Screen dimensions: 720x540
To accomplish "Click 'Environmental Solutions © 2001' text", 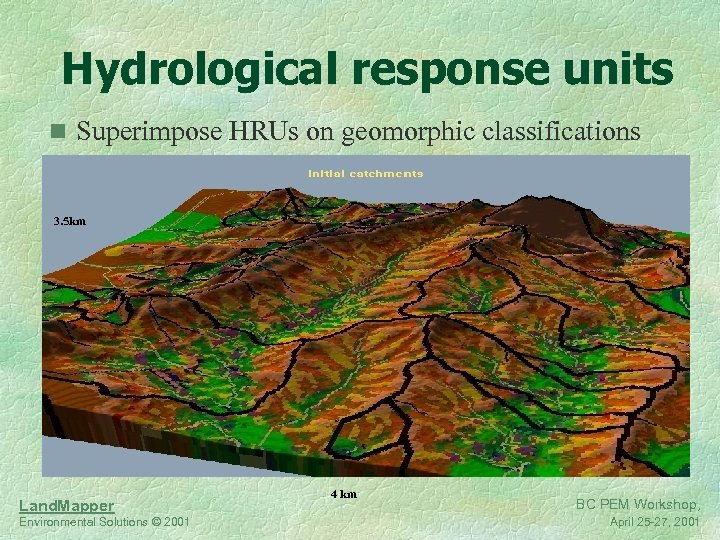I will pos(104,522).
